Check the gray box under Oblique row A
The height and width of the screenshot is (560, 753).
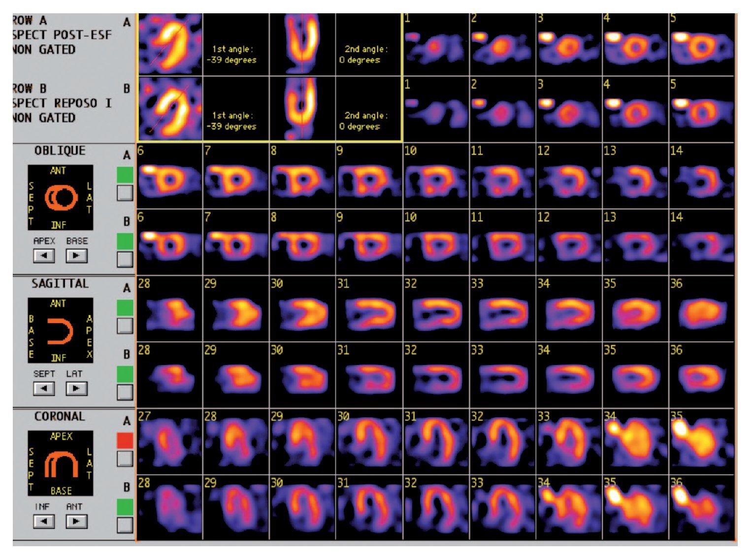pyautogui.click(x=125, y=193)
